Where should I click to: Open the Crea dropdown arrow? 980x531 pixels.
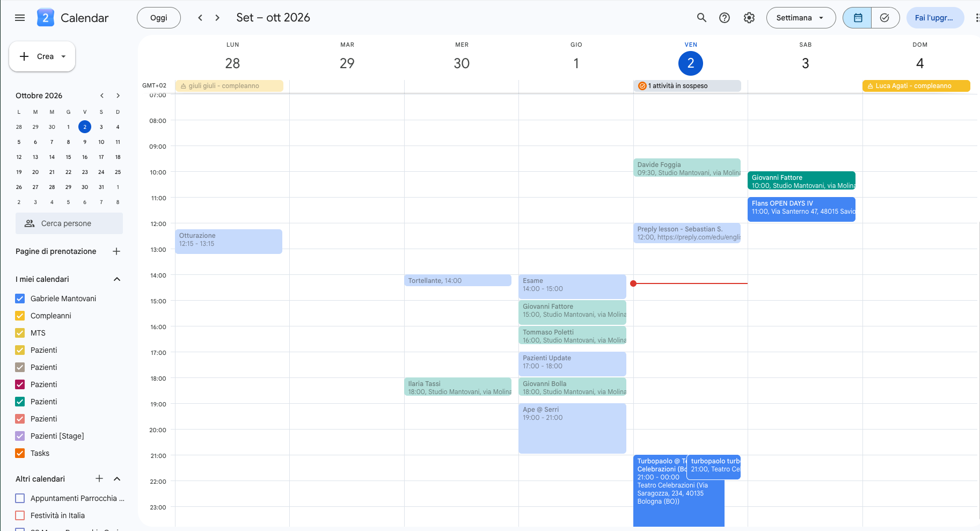(x=63, y=56)
